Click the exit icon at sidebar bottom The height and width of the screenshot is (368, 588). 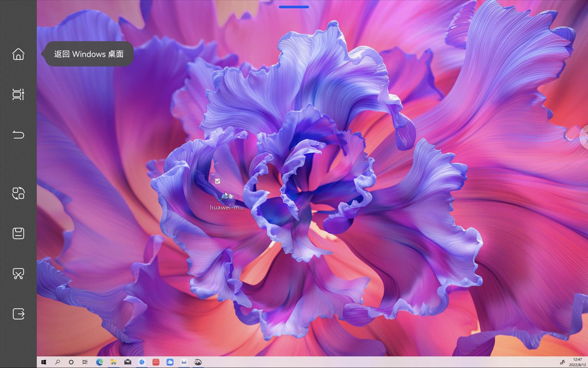(x=18, y=314)
